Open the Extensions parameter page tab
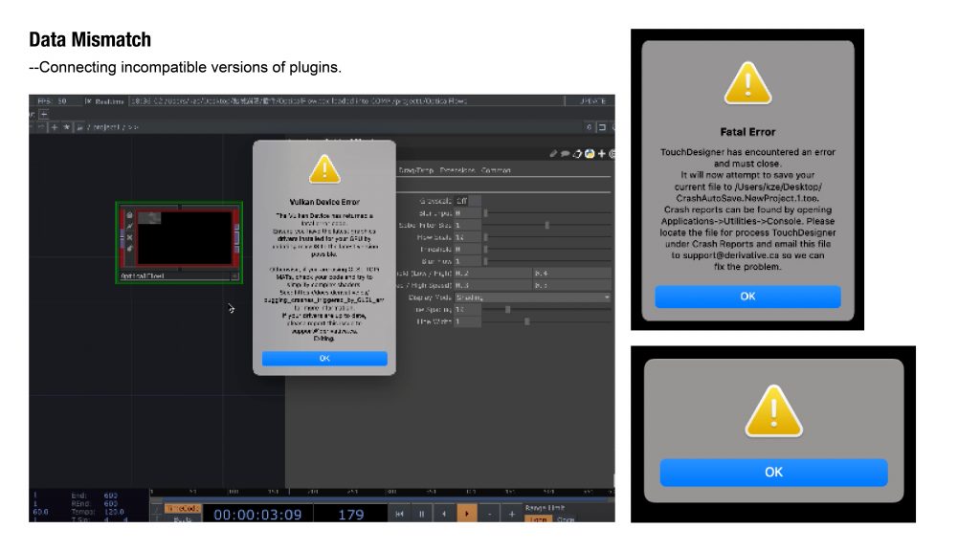The image size is (980, 551). [457, 170]
